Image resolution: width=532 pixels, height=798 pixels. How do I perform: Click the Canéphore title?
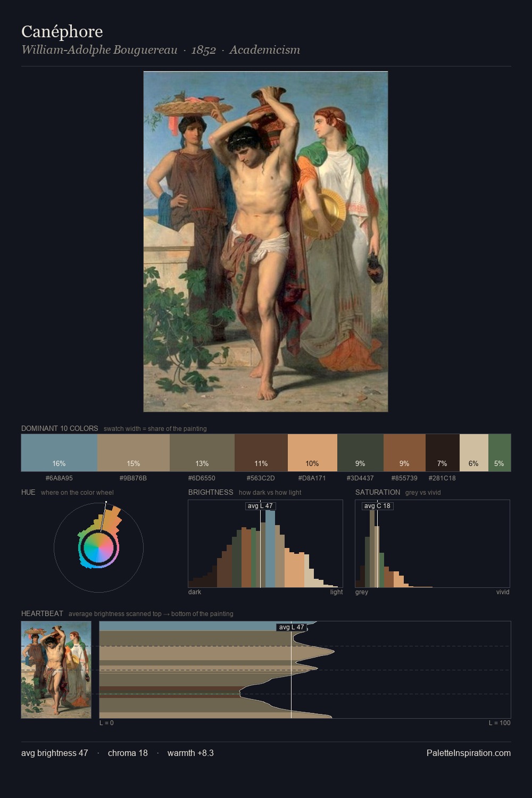pos(62,32)
